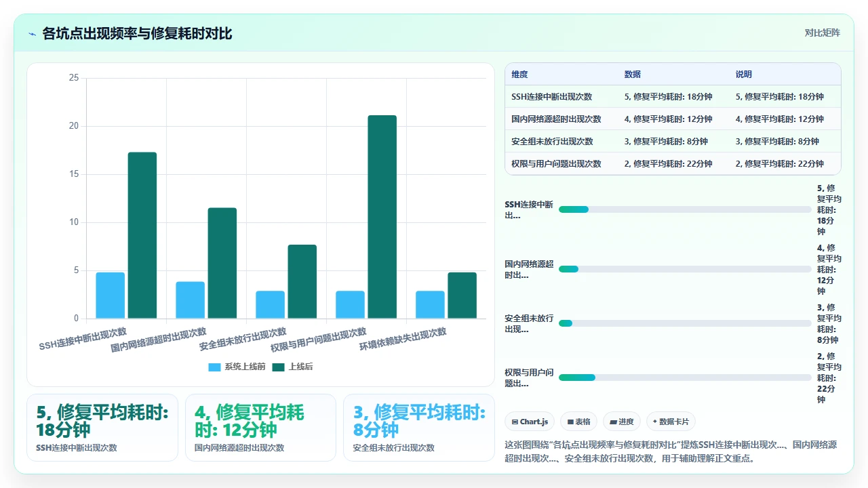Click the 安全组未放行出现次数 x-axis label
This screenshot has height=488, width=868.
click(x=243, y=339)
